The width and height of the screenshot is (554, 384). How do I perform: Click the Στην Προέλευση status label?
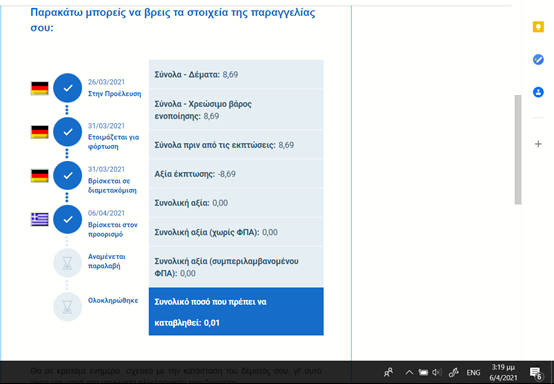tap(114, 94)
